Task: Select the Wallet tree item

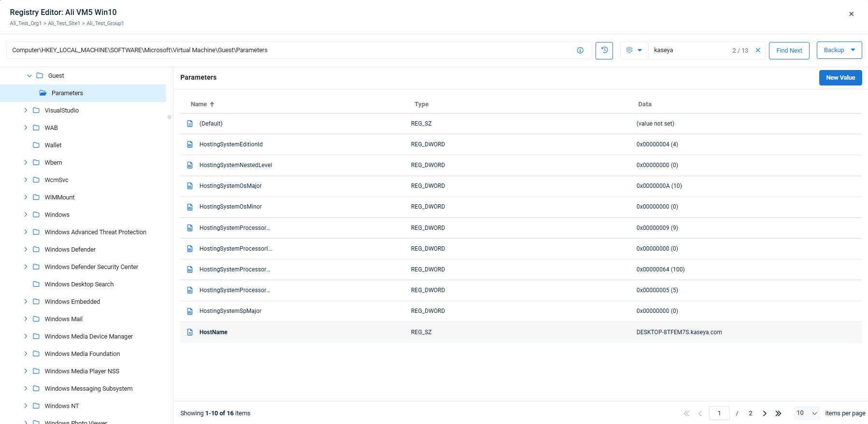Action: [53, 145]
